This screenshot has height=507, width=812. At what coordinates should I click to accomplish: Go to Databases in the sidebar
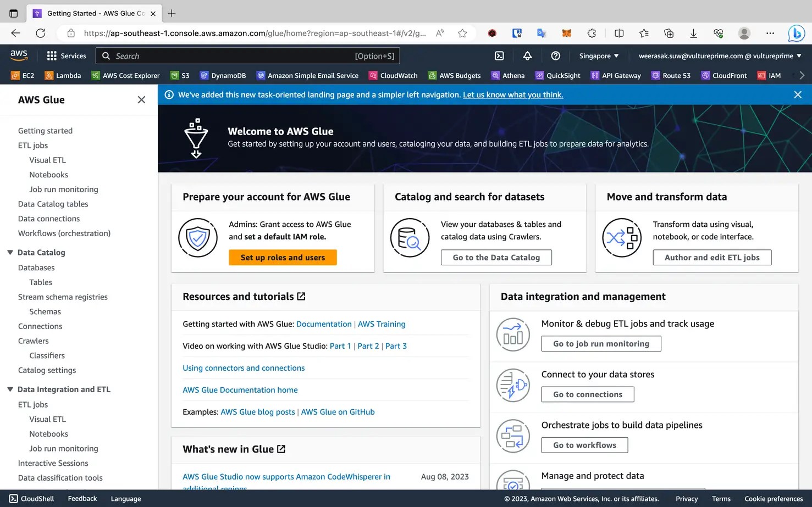point(36,268)
